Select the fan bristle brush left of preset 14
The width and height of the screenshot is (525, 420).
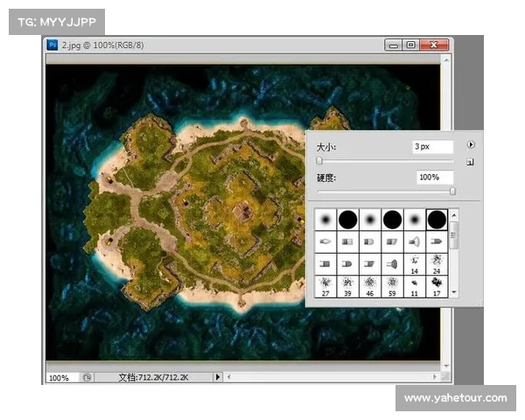click(x=392, y=264)
